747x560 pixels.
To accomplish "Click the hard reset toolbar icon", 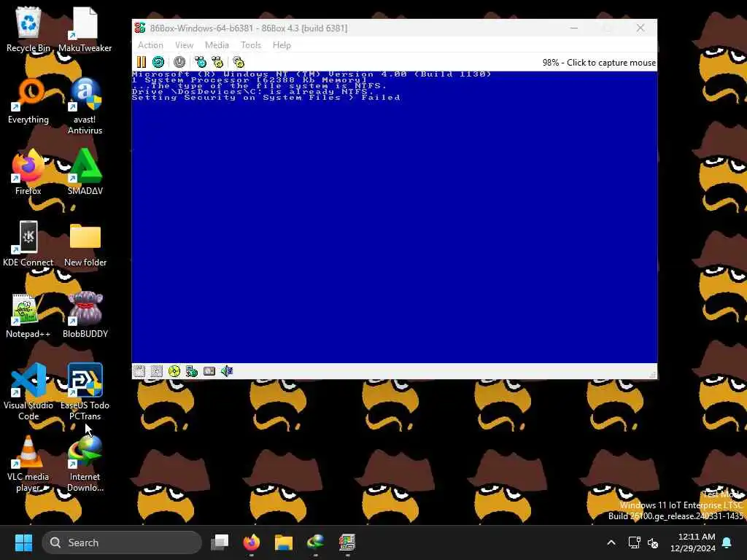I will (x=158, y=62).
